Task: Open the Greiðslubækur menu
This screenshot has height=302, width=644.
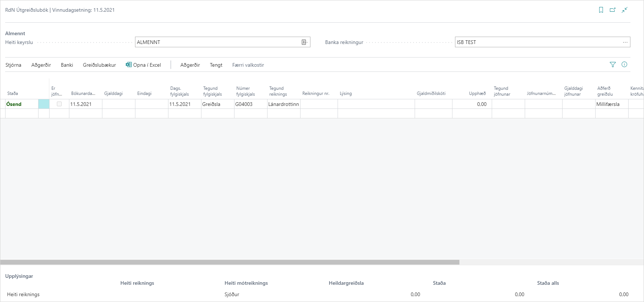Action: click(x=99, y=65)
